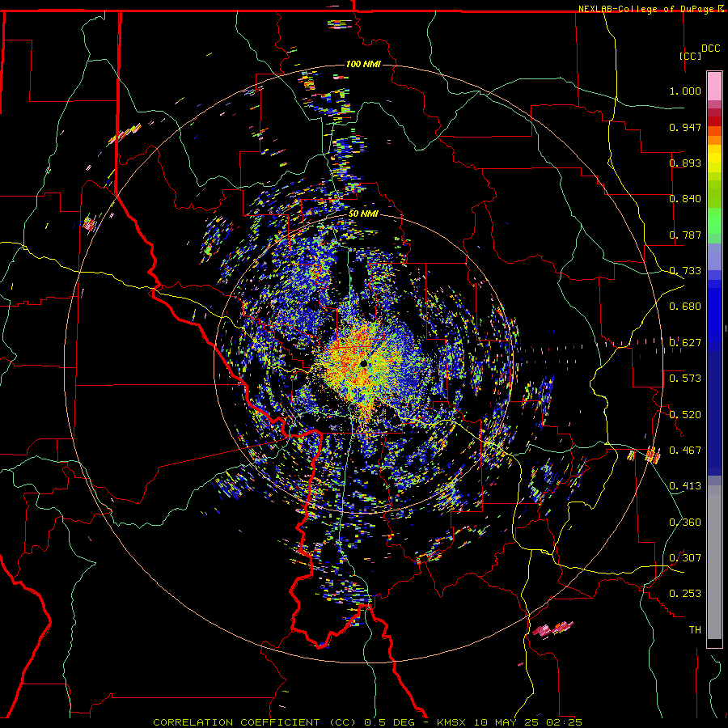Click the 1.000 value on the color scale
Image resolution: width=728 pixels, height=728 pixels.
[x=685, y=91]
